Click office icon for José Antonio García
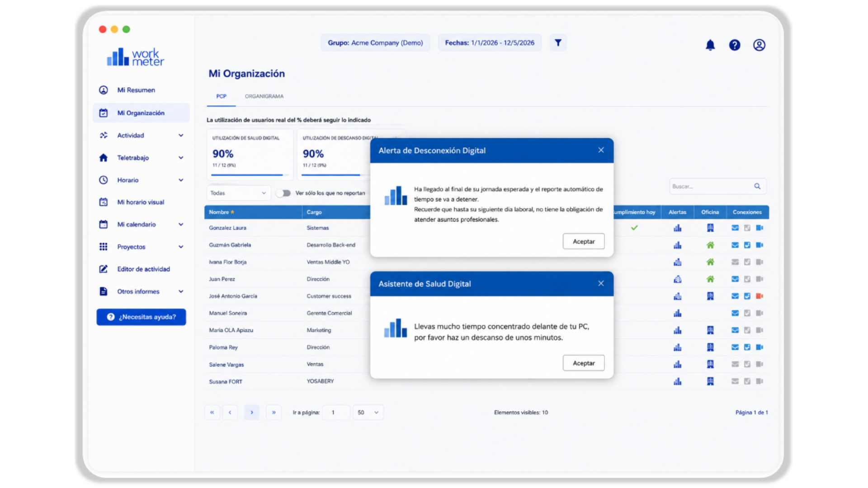The height and width of the screenshot is (488, 868). pyautogui.click(x=710, y=296)
